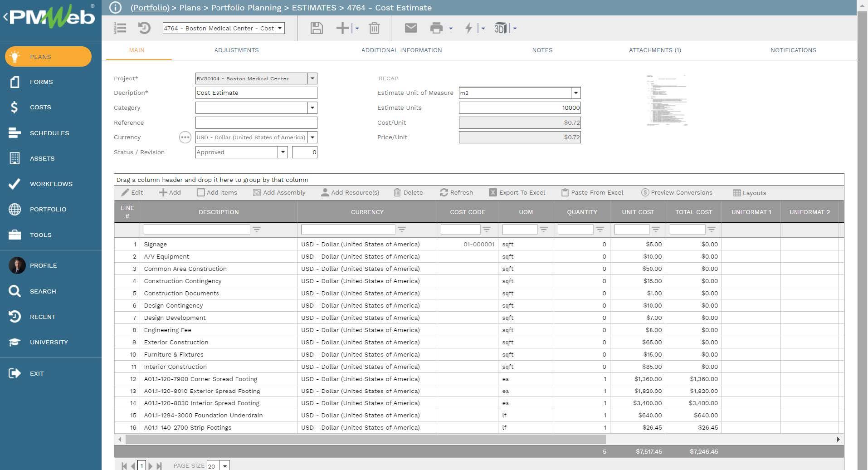Expand Estimate Unit of Measure dropdown

[x=575, y=93]
